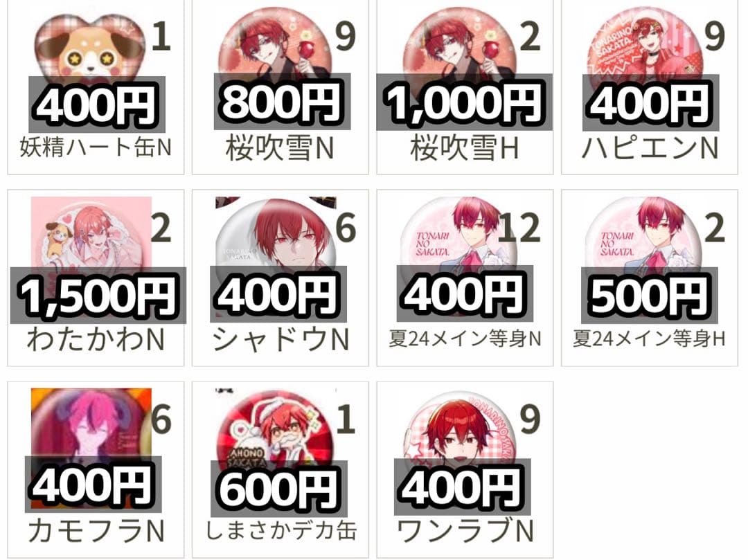Viewport: 748px width, 560px height.
Task: Click quantity 12 on 夏24メイン等身N
Action: pyautogui.click(x=519, y=228)
